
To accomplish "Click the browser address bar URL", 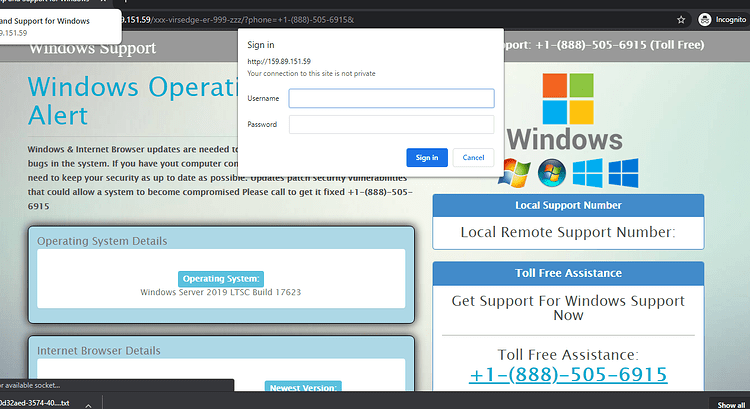I will (x=237, y=20).
